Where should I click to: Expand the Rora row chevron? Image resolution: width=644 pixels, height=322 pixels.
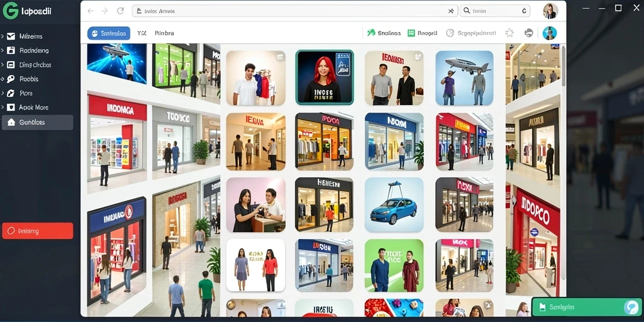pos(3,93)
